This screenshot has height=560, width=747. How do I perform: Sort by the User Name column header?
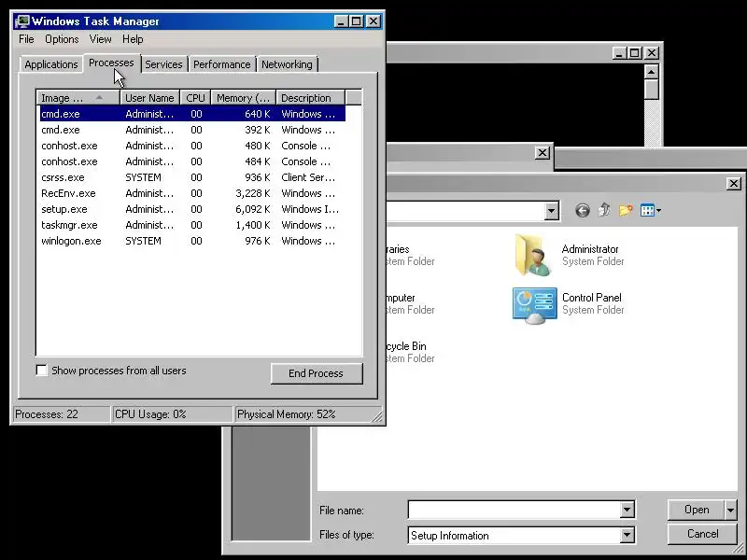pos(149,98)
